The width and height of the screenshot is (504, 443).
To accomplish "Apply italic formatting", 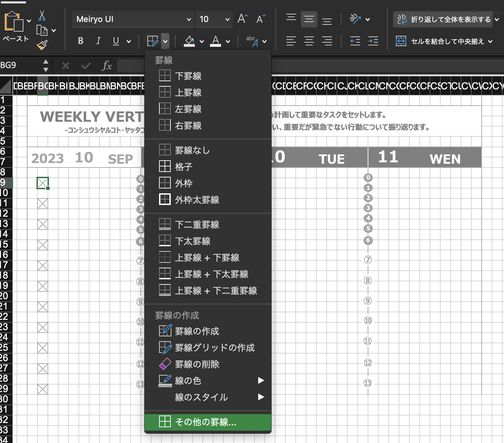I will click(x=98, y=41).
